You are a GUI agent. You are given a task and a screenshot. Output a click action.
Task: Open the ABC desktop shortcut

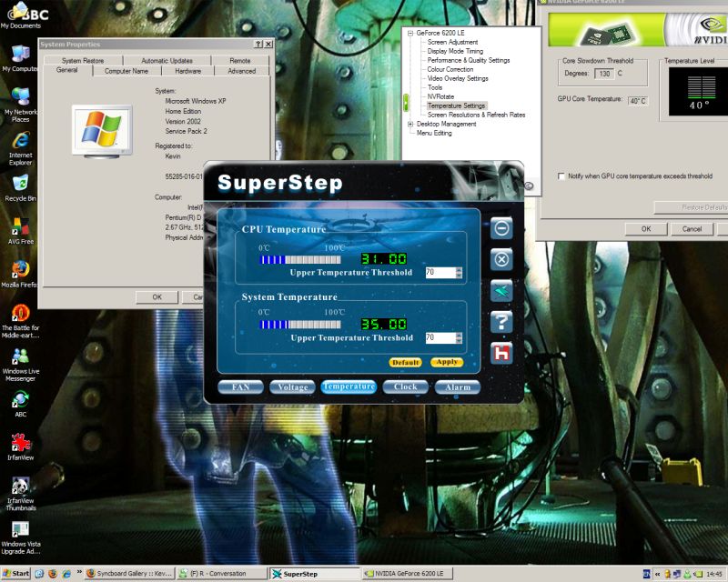(x=20, y=404)
